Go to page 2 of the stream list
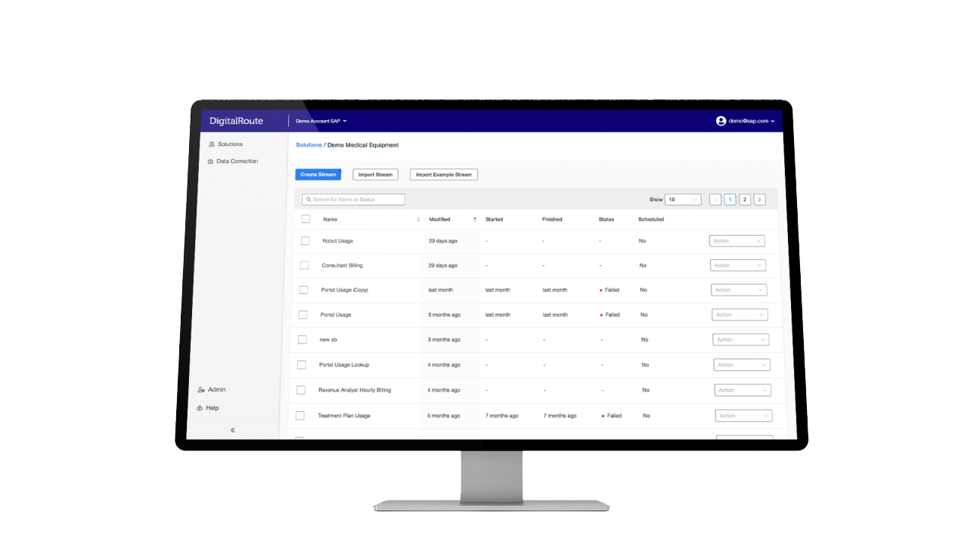This screenshot has width=980, height=551. click(x=744, y=199)
